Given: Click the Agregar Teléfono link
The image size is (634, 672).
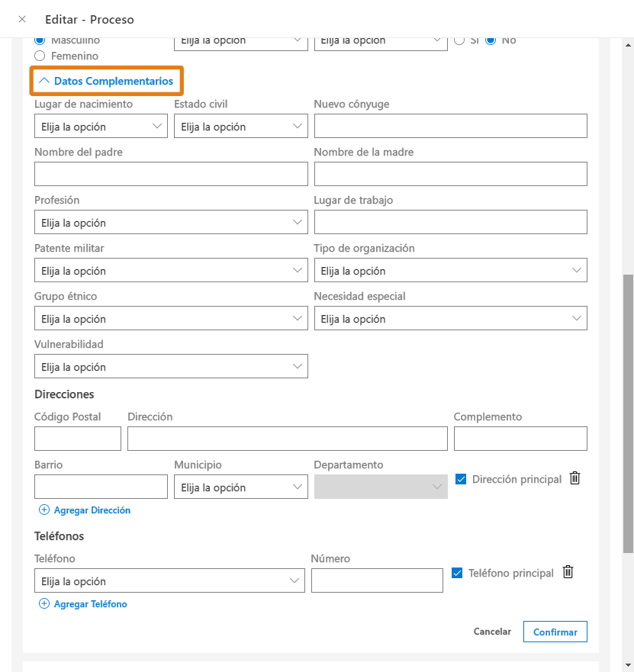Looking at the screenshot, I should (x=91, y=604).
